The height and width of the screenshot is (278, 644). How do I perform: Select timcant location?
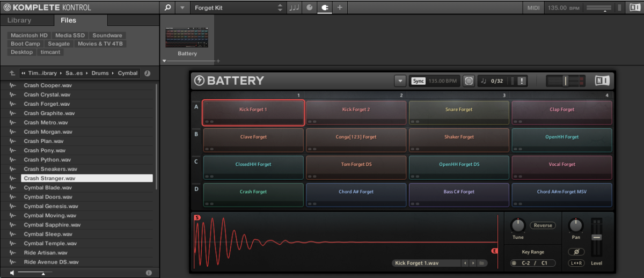[50, 53]
